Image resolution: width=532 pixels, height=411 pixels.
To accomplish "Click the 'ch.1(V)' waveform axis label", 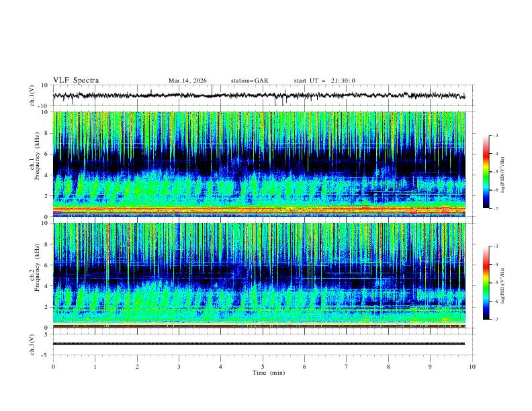I will pyautogui.click(x=32, y=95).
